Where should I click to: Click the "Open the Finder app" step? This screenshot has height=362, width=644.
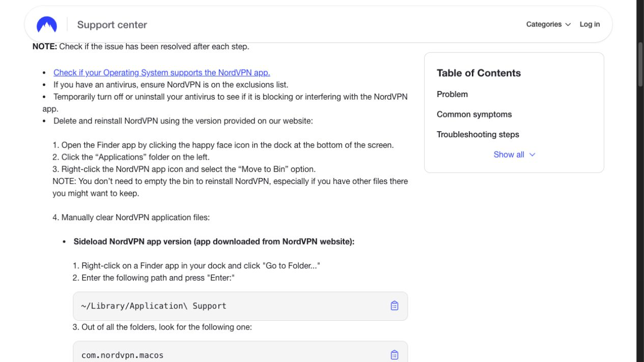(223, 145)
